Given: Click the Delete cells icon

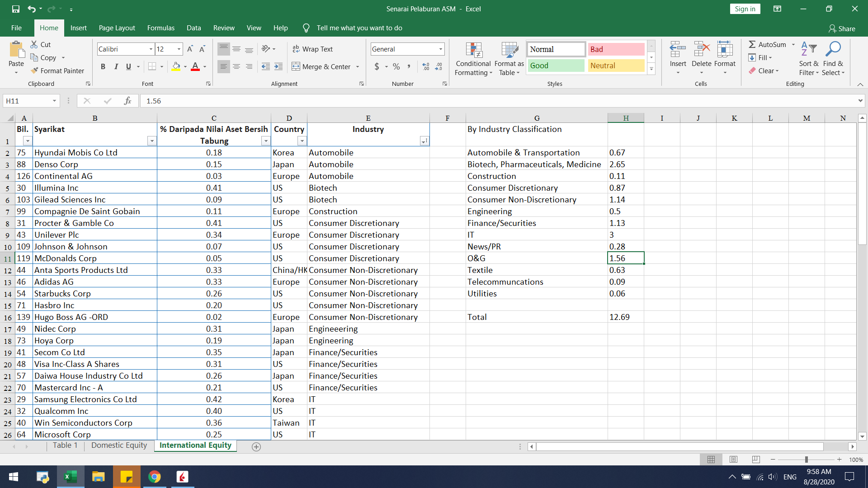Looking at the screenshot, I should click(701, 49).
